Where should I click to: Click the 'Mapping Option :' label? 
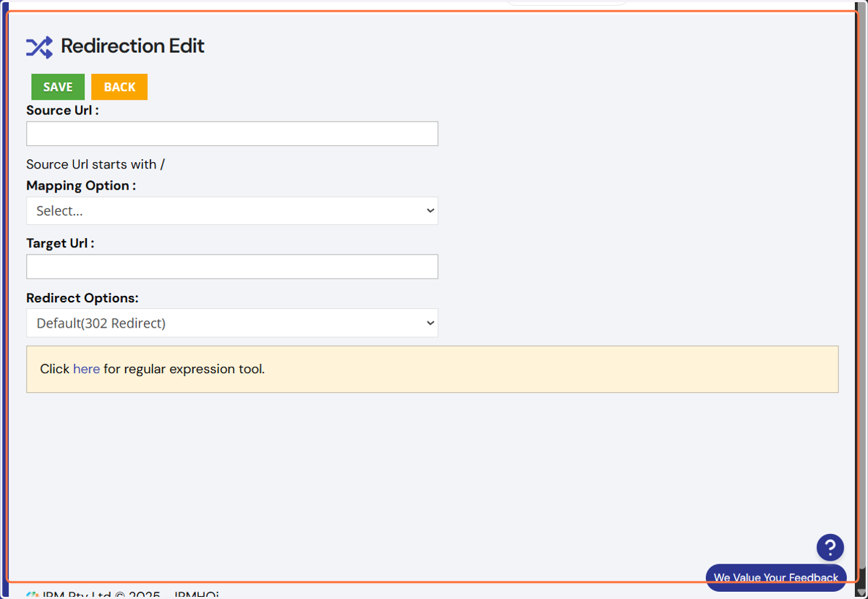coord(81,186)
